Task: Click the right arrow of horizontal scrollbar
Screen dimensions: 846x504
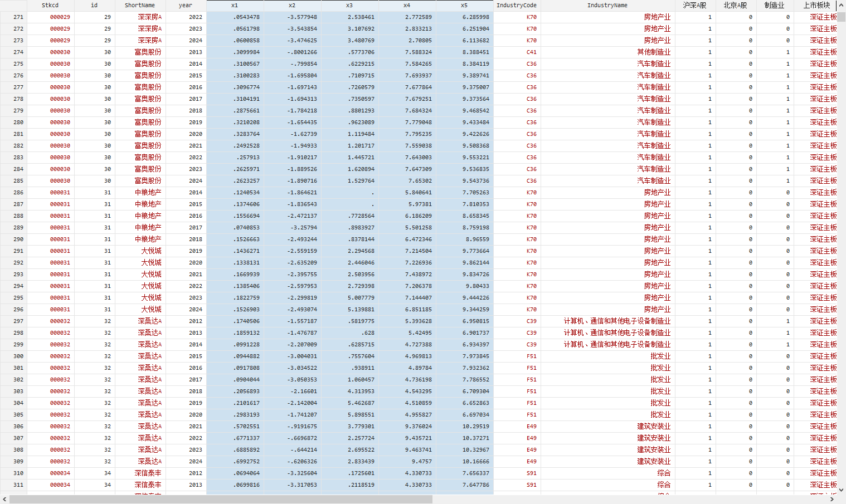Action: (831, 500)
